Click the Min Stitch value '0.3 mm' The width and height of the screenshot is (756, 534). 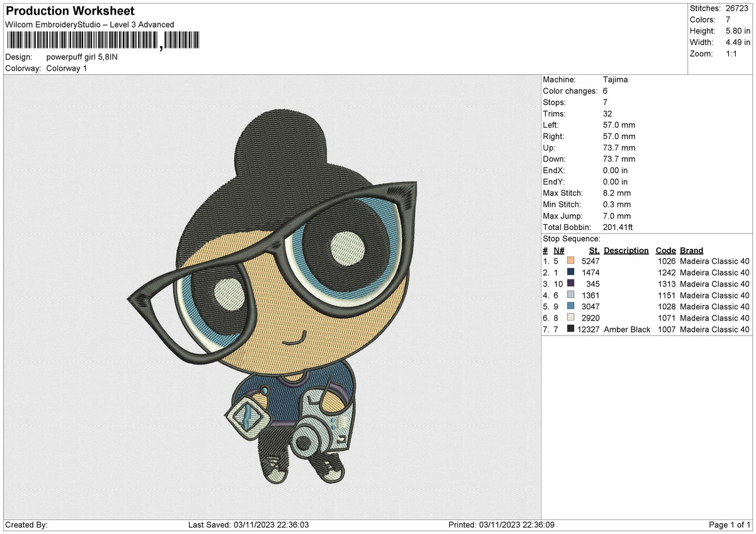tap(617, 204)
